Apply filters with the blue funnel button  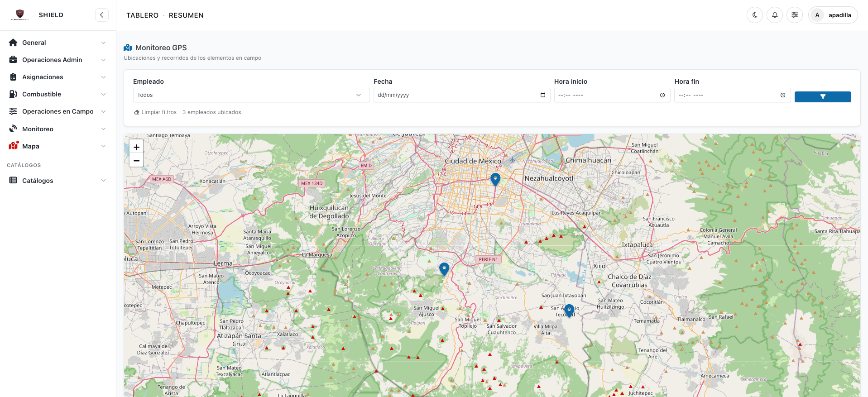pyautogui.click(x=823, y=96)
